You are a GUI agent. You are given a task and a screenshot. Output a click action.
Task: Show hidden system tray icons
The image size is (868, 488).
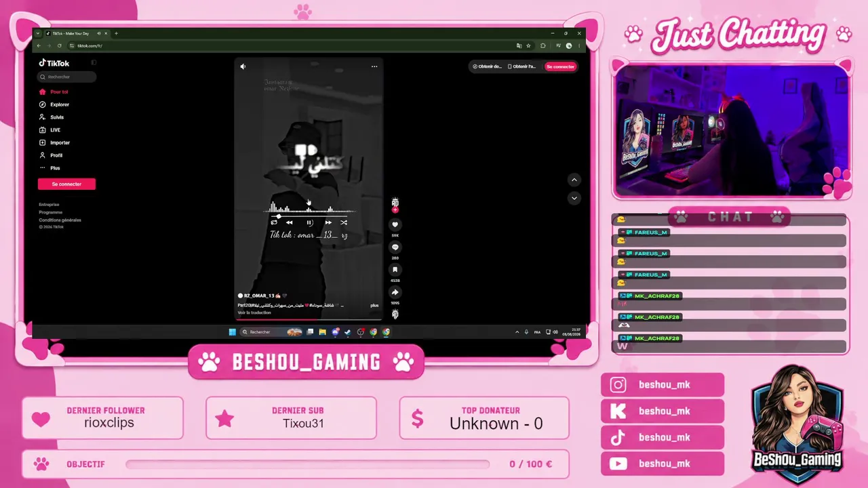[517, 332]
